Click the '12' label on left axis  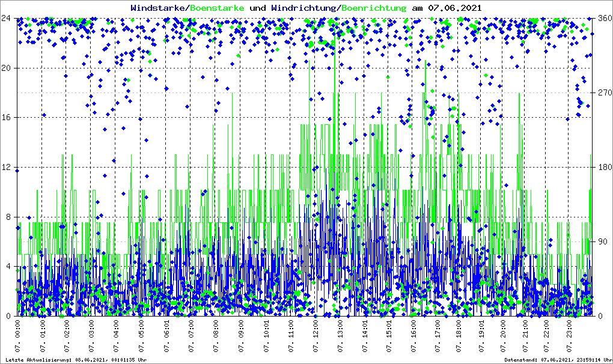coord(7,168)
